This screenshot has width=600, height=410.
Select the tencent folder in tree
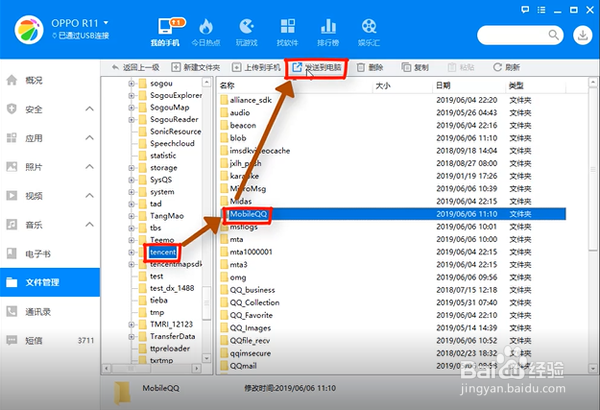tap(163, 252)
